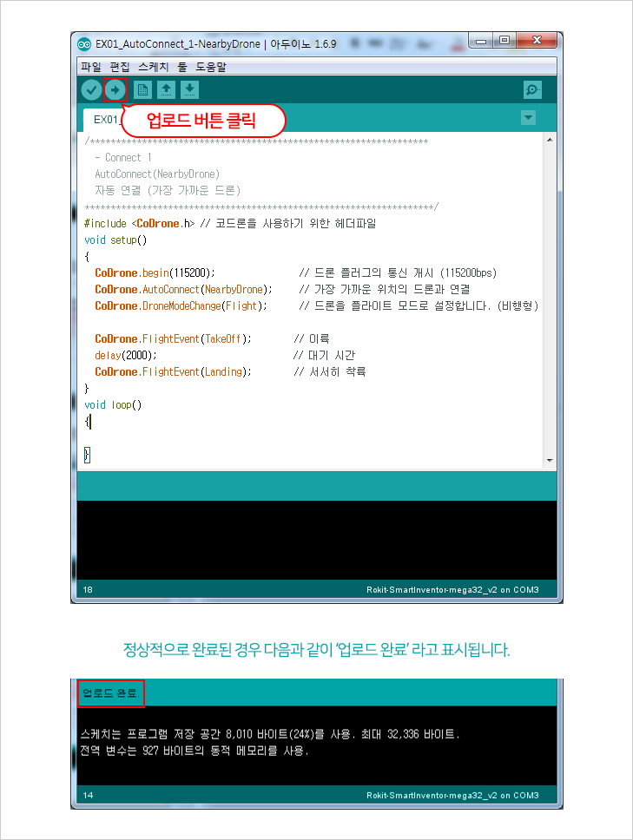This screenshot has height=840, width=633.
Task: Open the 파일 menu
Action: (90, 66)
